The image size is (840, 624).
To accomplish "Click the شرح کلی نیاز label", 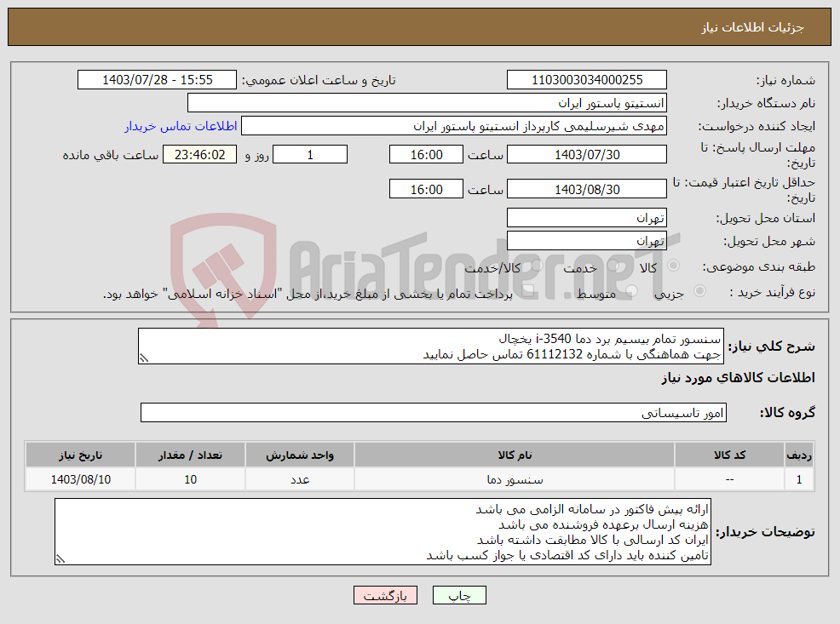I will pyautogui.click(x=772, y=346).
